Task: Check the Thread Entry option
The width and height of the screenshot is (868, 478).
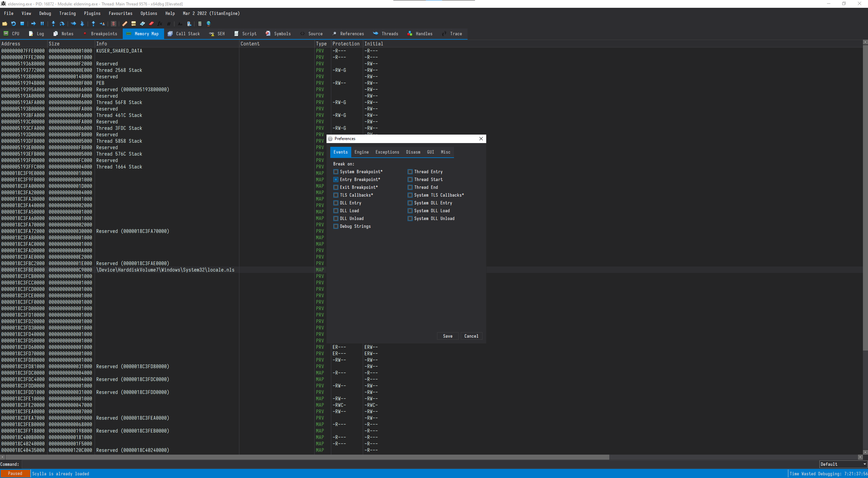Action: point(410,172)
